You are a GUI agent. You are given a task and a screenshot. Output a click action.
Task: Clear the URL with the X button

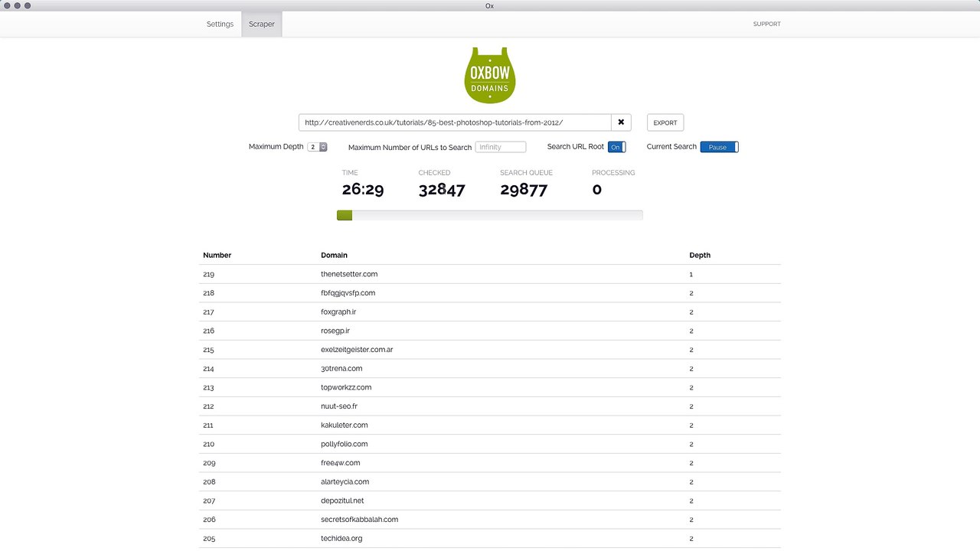tap(621, 122)
